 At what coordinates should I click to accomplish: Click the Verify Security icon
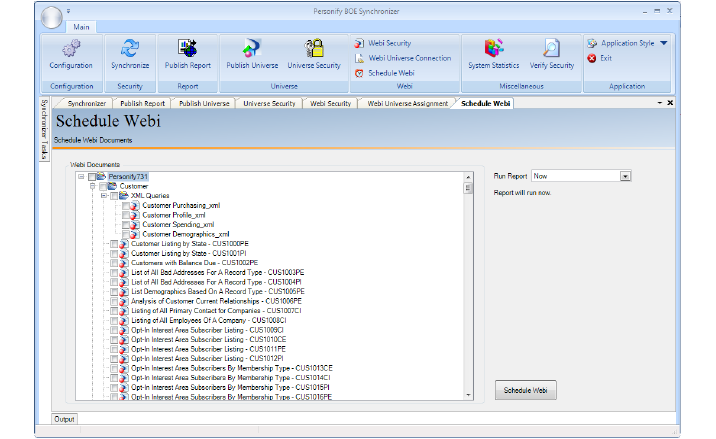tap(551, 54)
